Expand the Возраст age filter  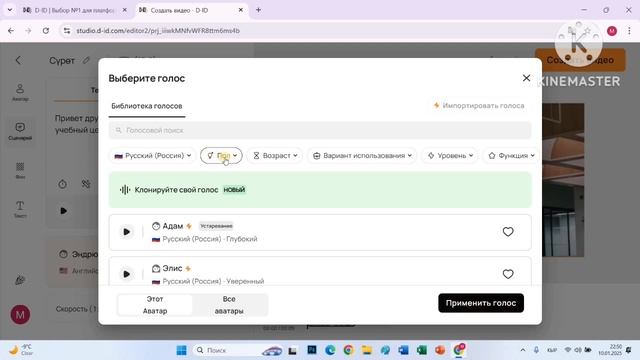pyautogui.click(x=275, y=156)
